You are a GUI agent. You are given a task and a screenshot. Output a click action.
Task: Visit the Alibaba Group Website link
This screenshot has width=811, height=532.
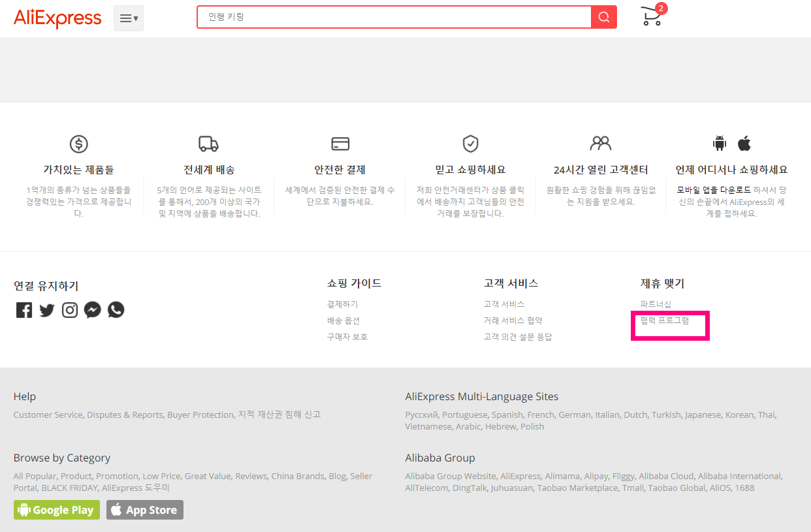(451, 476)
